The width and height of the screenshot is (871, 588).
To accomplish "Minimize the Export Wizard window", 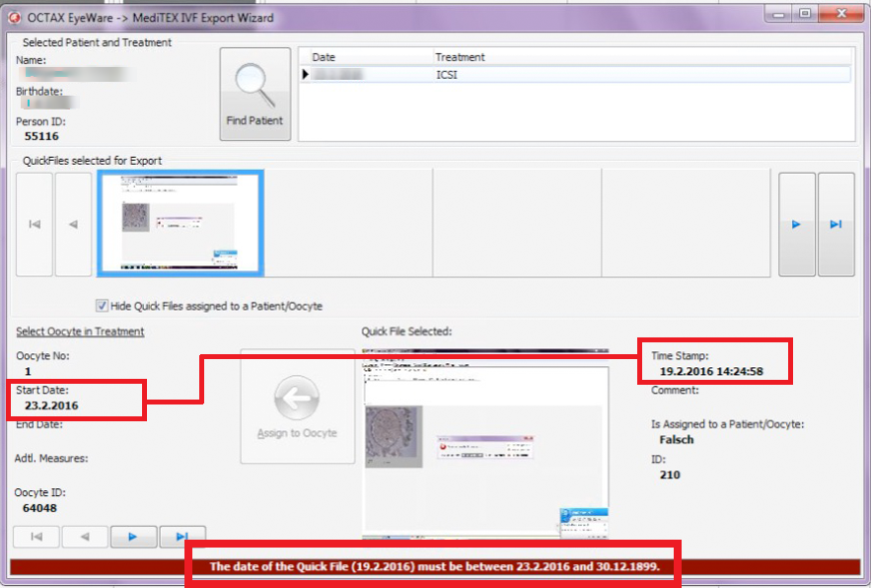I will pos(778,14).
